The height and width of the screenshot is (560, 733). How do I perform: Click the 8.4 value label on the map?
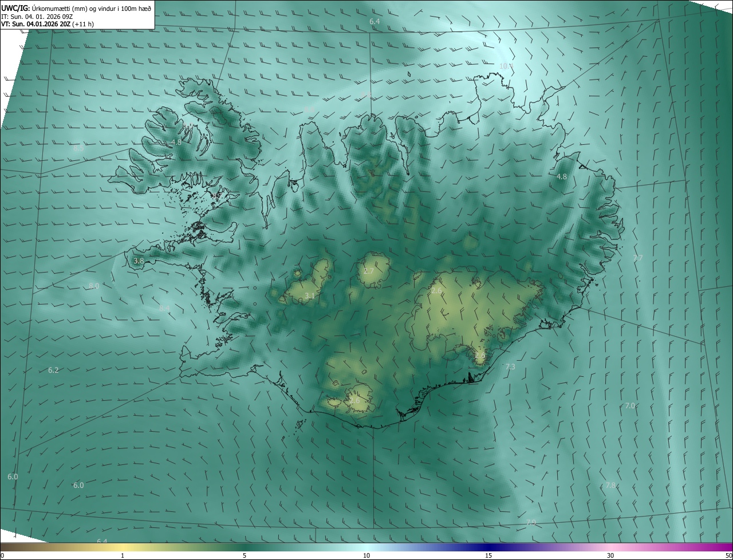pyautogui.click(x=164, y=308)
